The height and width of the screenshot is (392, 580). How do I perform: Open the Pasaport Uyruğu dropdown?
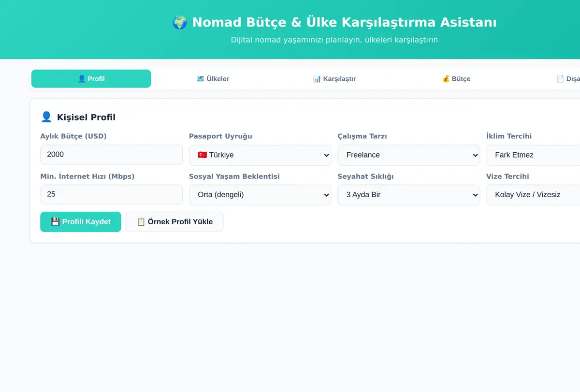pos(260,155)
